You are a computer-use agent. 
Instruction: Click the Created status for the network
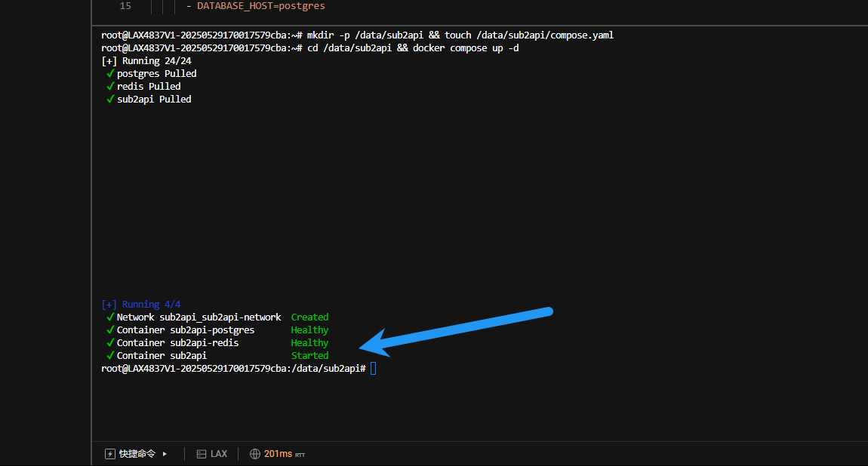pyautogui.click(x=309, y=317)
